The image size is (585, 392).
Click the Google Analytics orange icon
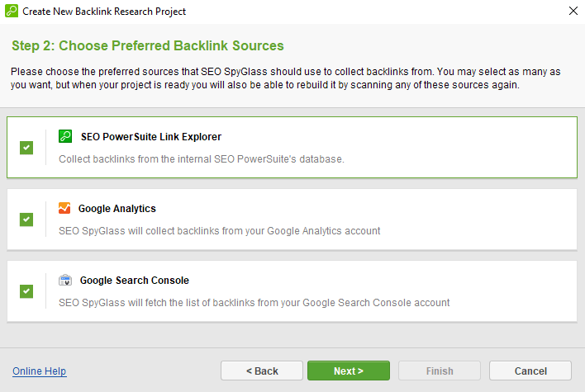pyautogui.click(x=64, y=208)
